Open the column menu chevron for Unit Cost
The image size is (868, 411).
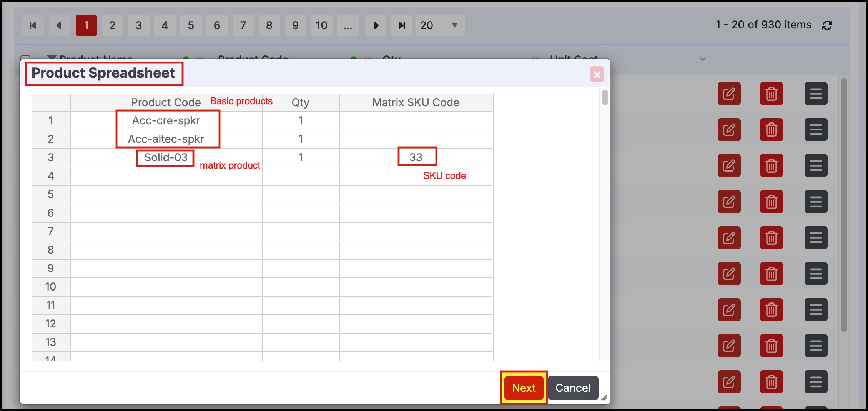[x=703, y=59]
